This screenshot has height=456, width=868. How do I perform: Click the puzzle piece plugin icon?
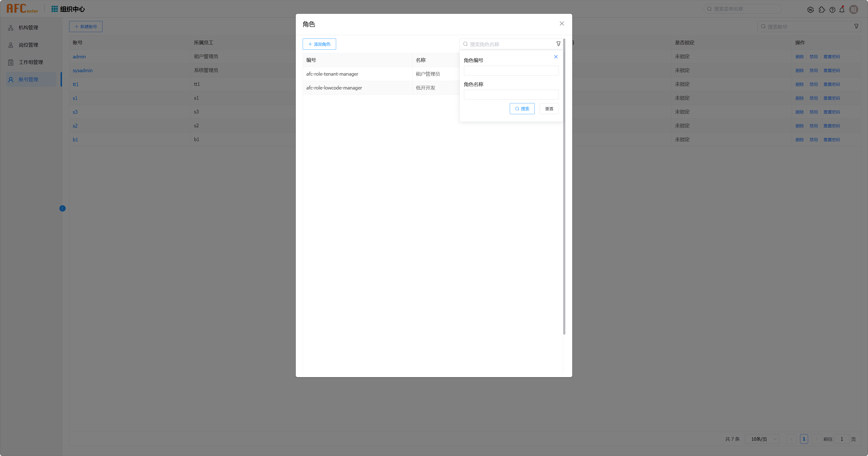pos(822,9)
